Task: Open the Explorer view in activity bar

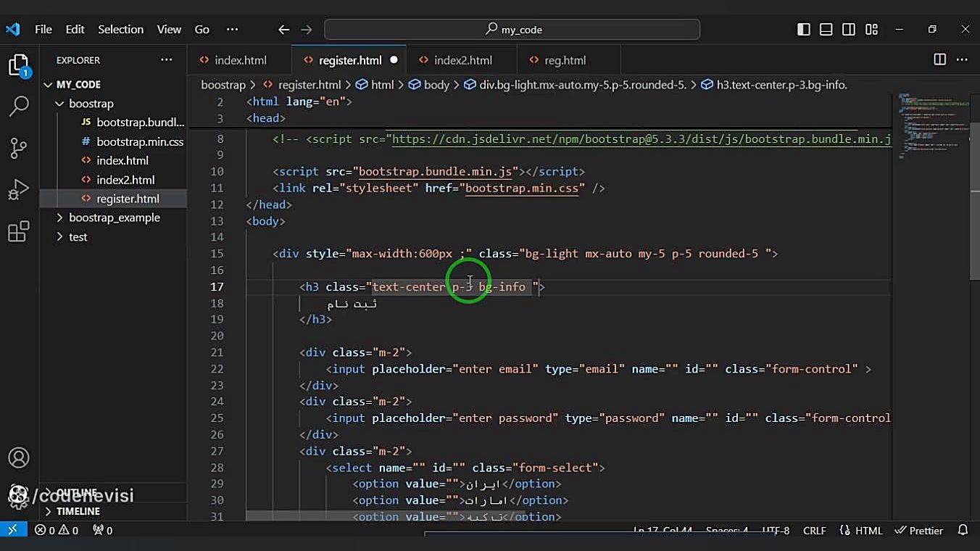Action: click(19, 65)
